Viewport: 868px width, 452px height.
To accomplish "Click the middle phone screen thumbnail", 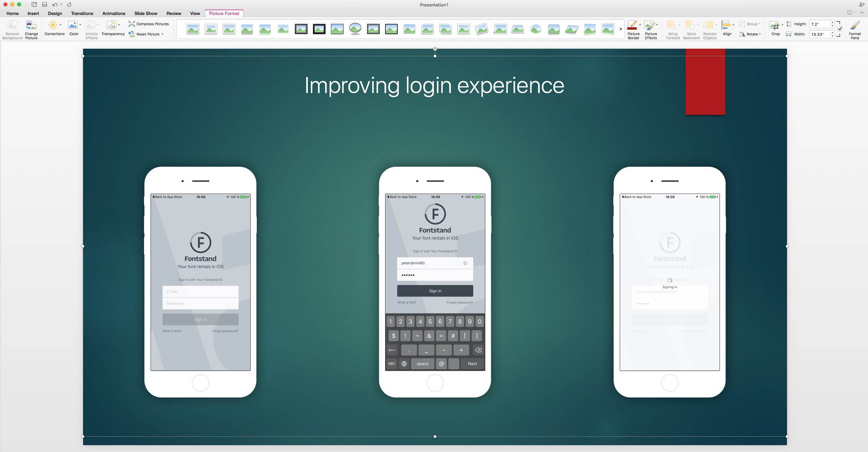I will 434,282.
